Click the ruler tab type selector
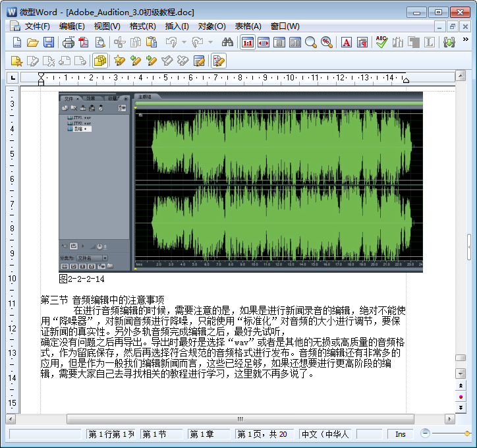This screenshot has width=477, height=448. pyautogui.click(x=13, y=78)
